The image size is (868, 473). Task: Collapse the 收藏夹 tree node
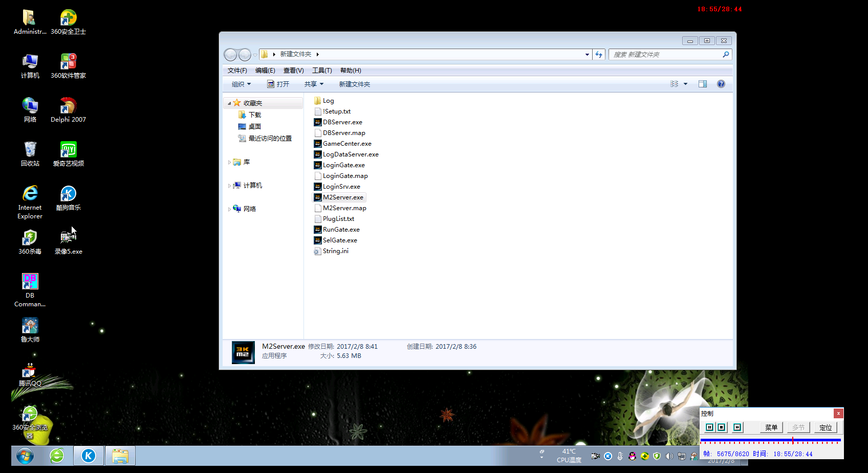coord(229,103)
